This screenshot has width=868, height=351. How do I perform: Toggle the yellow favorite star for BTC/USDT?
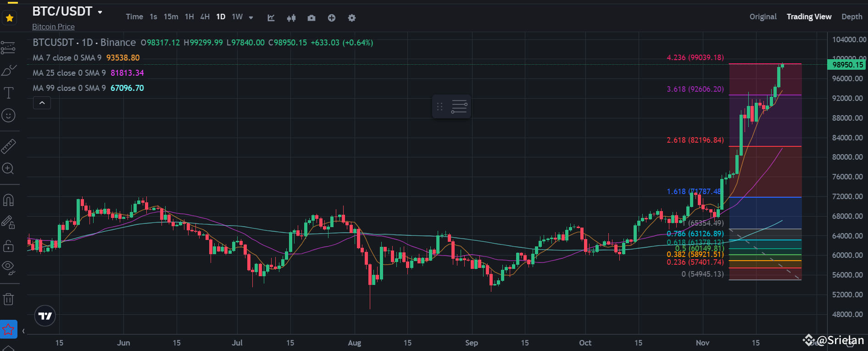click(x=10, y=18)
